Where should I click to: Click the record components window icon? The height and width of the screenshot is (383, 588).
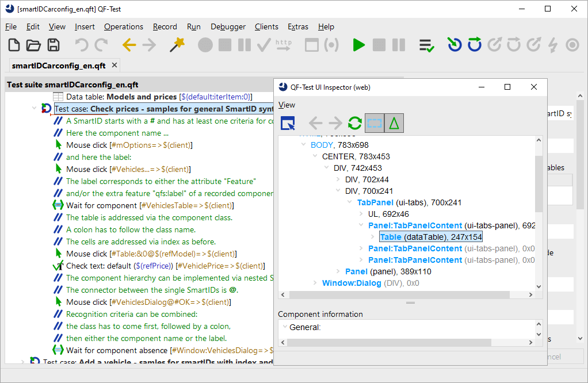tap(312, 45)
